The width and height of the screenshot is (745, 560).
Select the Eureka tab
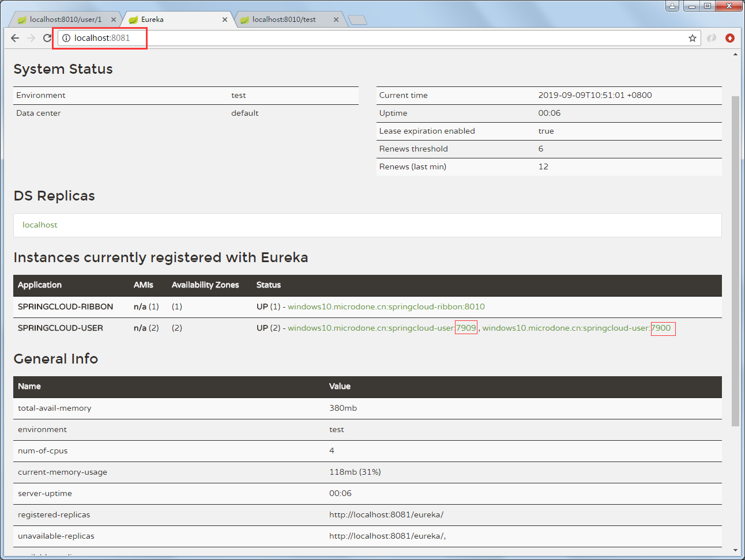click(x=176, y=20)
